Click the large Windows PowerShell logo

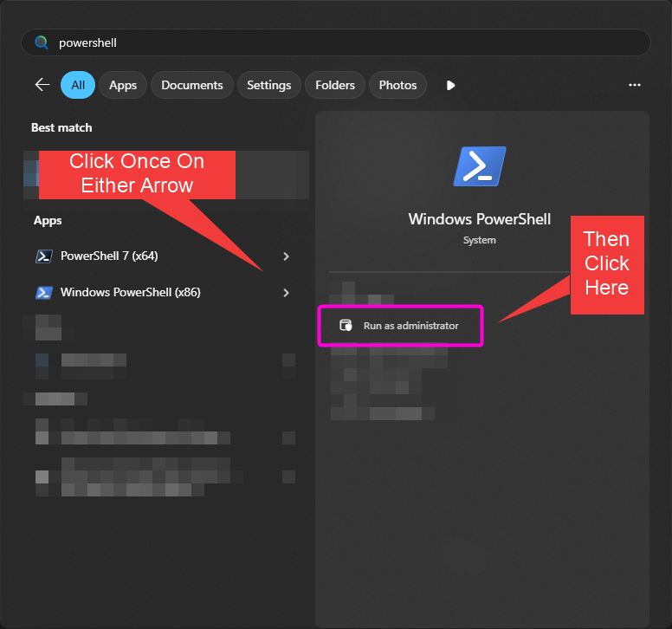tap(480, 166)
